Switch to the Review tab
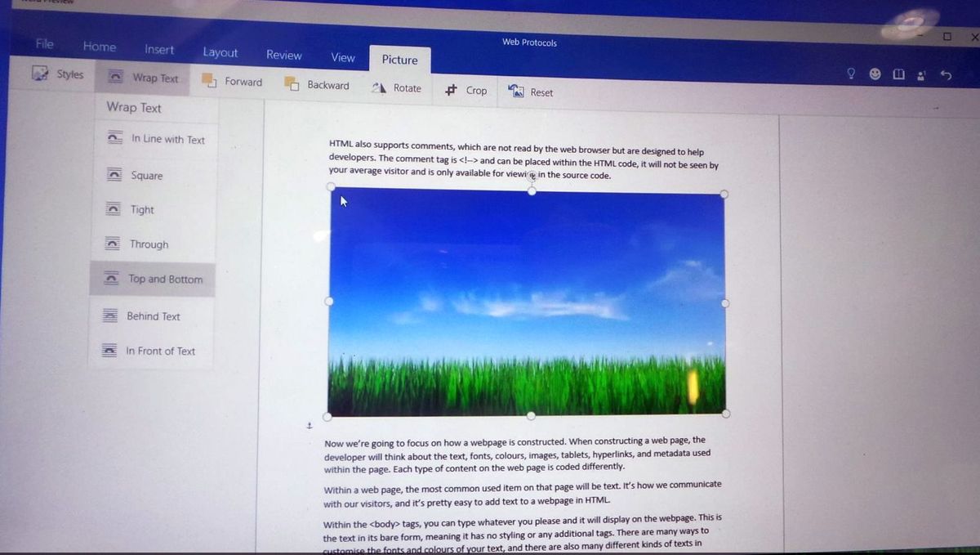980x555 pixels. tap(283, 55)
